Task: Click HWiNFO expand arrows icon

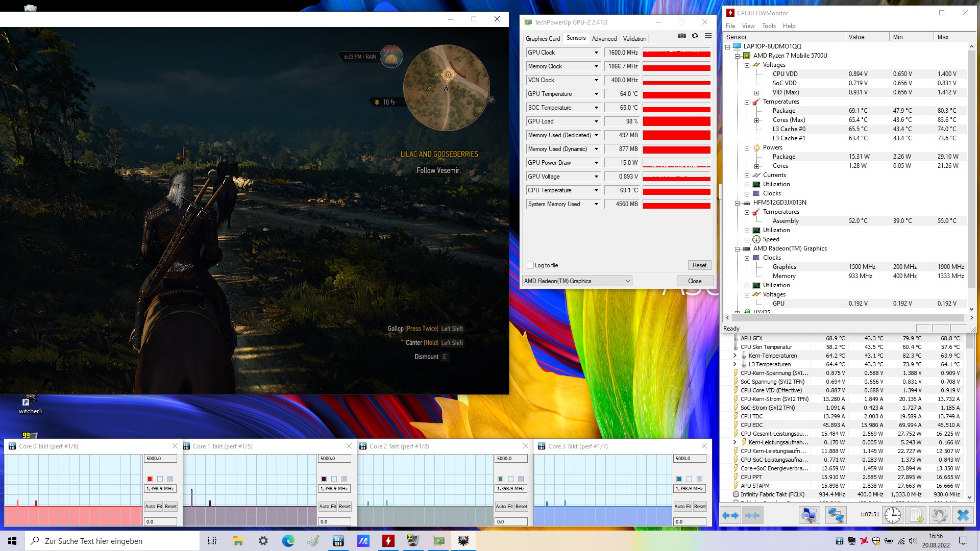Action: [x=730, y=515]
